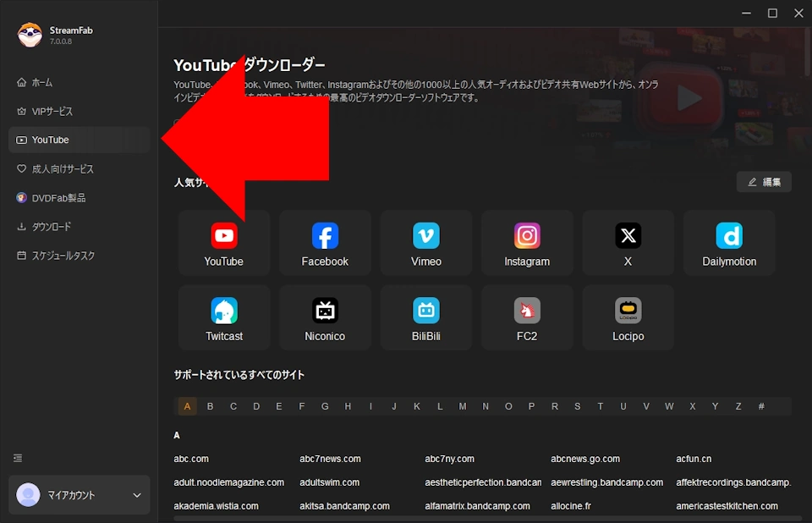Click the 編集 button

coord(764,181)
